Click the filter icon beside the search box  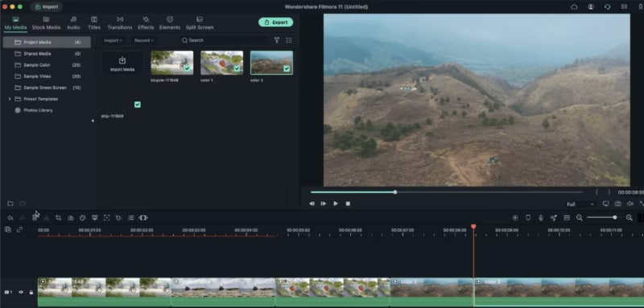[277, 40]
